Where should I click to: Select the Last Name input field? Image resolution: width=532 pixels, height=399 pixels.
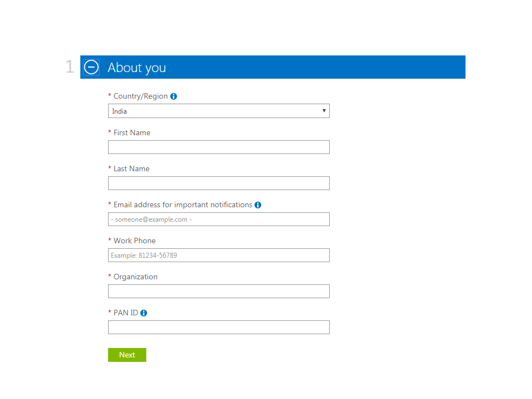coord(218,183)
